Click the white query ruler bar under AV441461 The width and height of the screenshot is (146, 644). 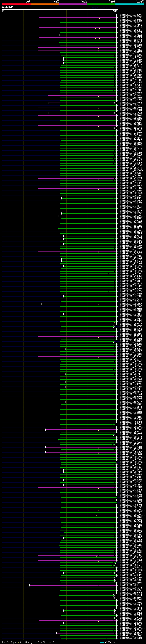[60, 10]
